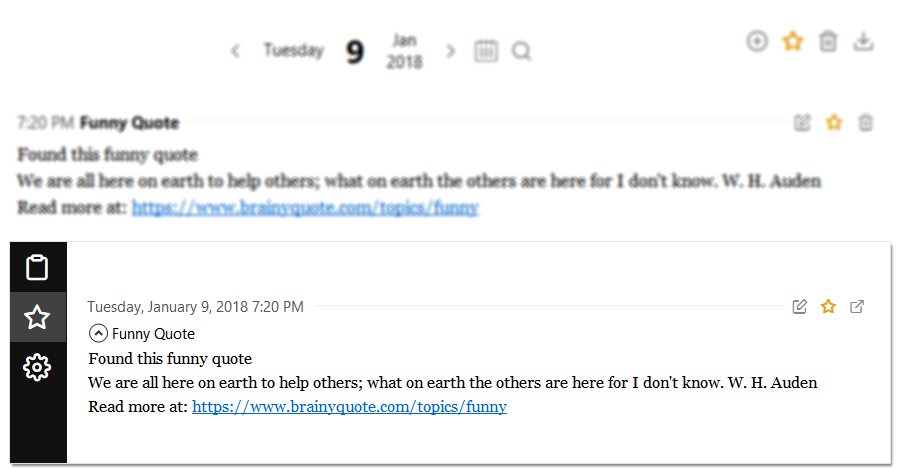Follow the brainyquote.com link in favorites panel

coord(350,407)
